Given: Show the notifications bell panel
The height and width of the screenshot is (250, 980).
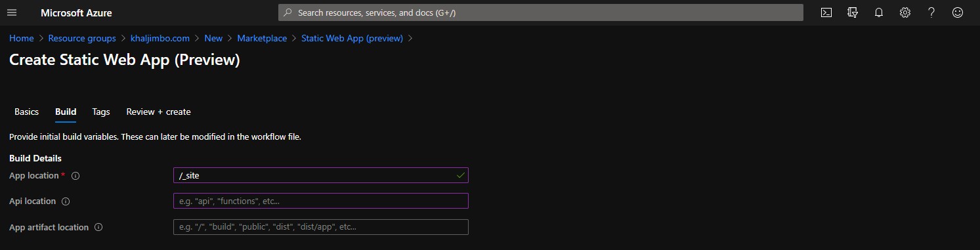Looking at the screenshot, I should [879, 12].
